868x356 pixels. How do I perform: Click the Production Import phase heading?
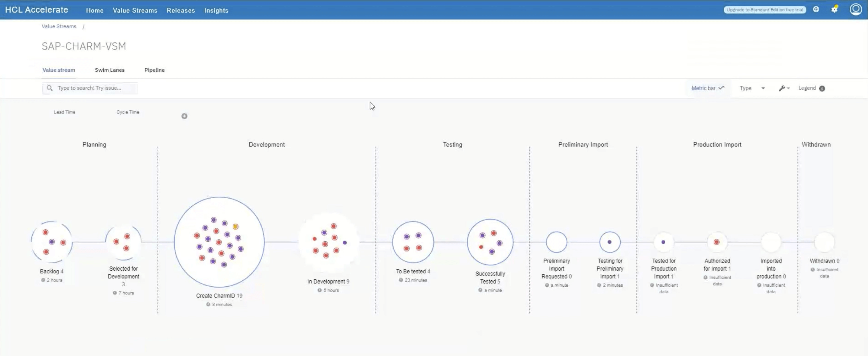[717, 144]
